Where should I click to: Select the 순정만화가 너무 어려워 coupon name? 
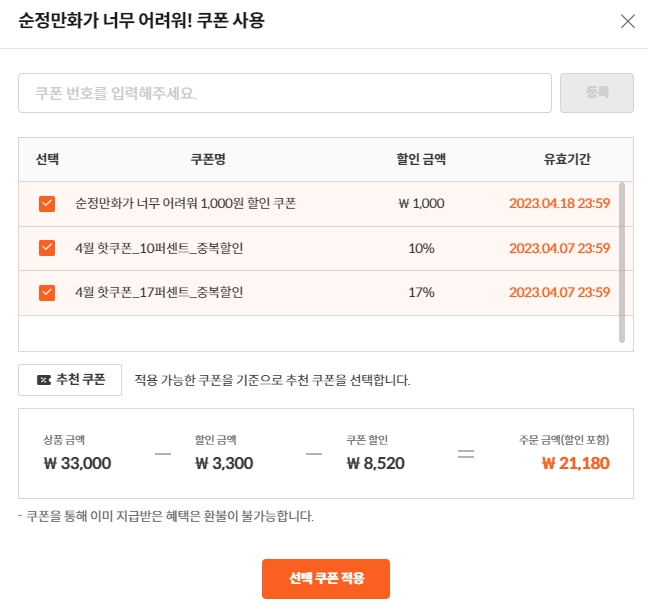(186, 203)
